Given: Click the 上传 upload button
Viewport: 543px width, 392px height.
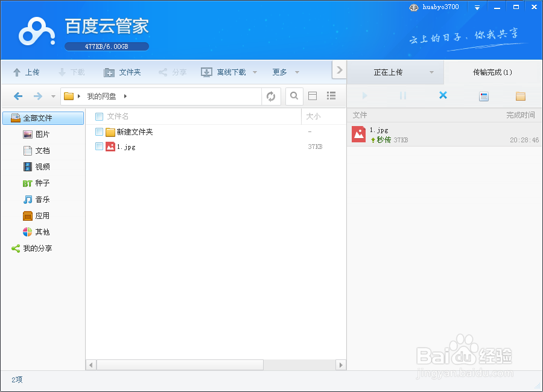Looking at the screenshot, I should pyautogui.click(x=27, y=71).
